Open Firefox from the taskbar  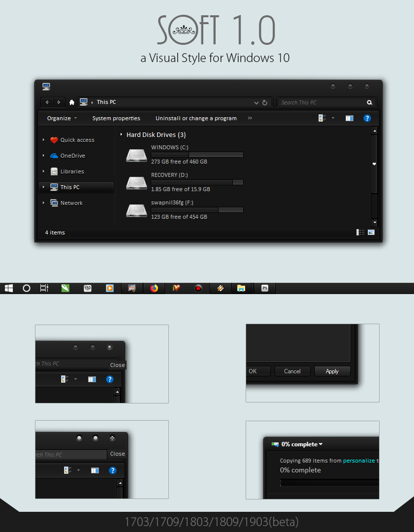154,288
